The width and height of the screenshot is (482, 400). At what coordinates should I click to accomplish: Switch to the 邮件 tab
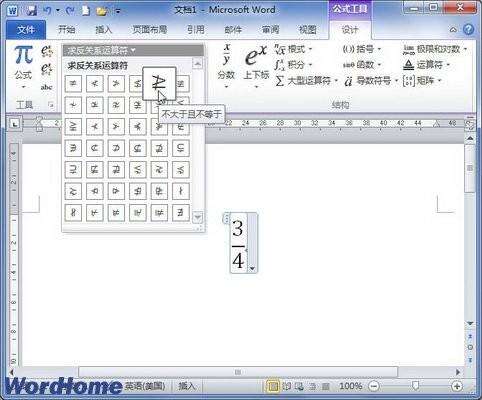[x=233, y=30]
